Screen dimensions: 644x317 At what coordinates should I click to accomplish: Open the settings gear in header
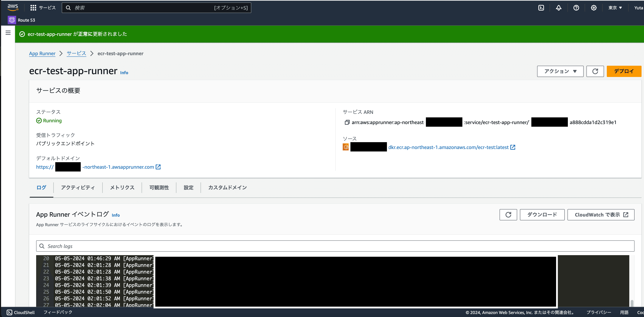point(594,8)
